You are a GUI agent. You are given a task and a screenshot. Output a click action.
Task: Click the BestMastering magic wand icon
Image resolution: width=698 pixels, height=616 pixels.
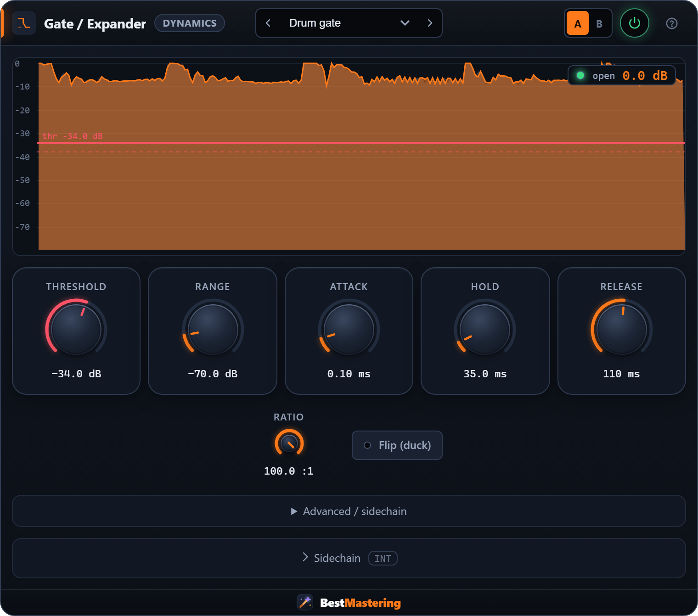[305, 602]
